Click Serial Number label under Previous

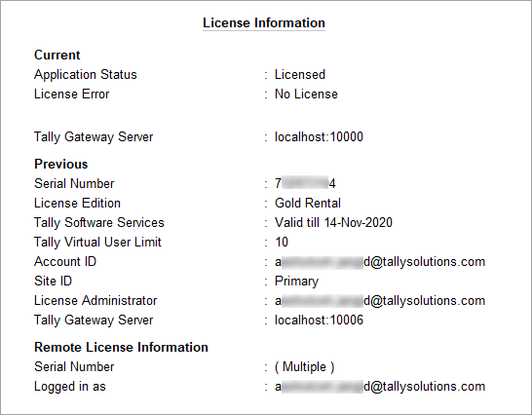click(x=74, y=183)
